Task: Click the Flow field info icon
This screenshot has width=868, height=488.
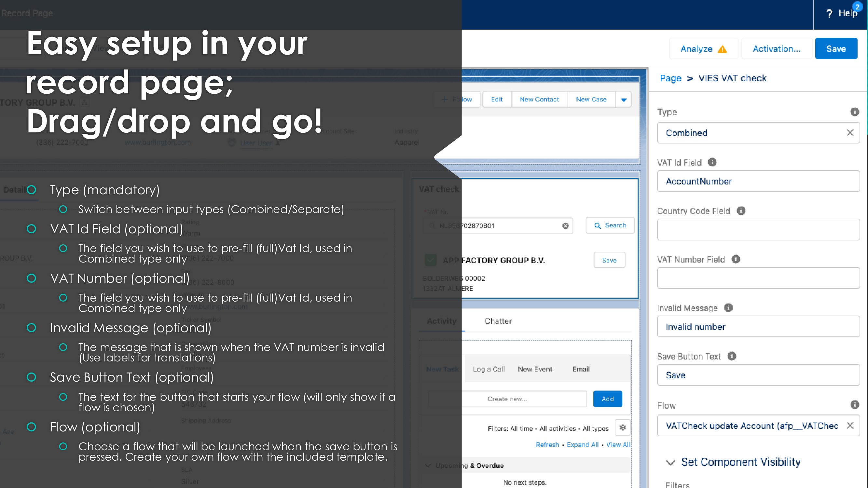Action: (x=855, y=405)
